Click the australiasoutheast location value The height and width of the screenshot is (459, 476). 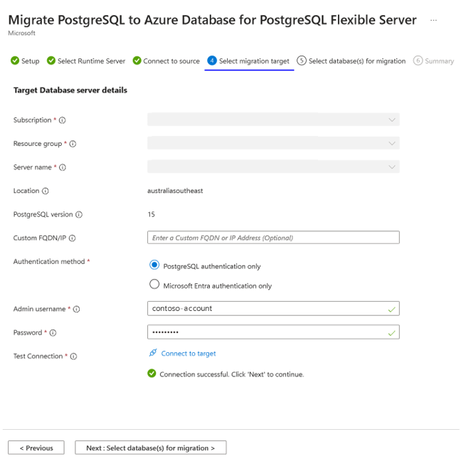click(x=175, y=191)
